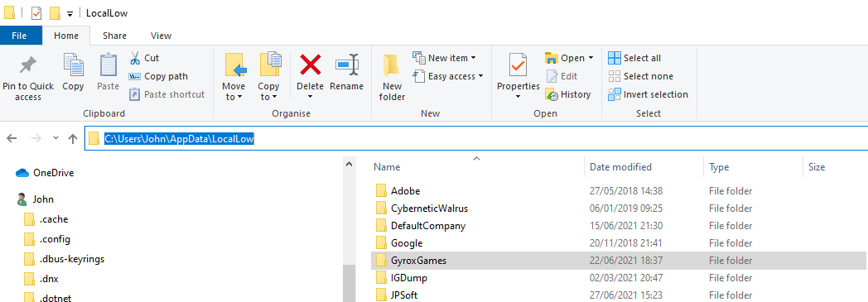Image resolution: width=868 pixels, height=302 pixels.
Task: Click the Rename icon in Organise group
Action: (347, 65)
